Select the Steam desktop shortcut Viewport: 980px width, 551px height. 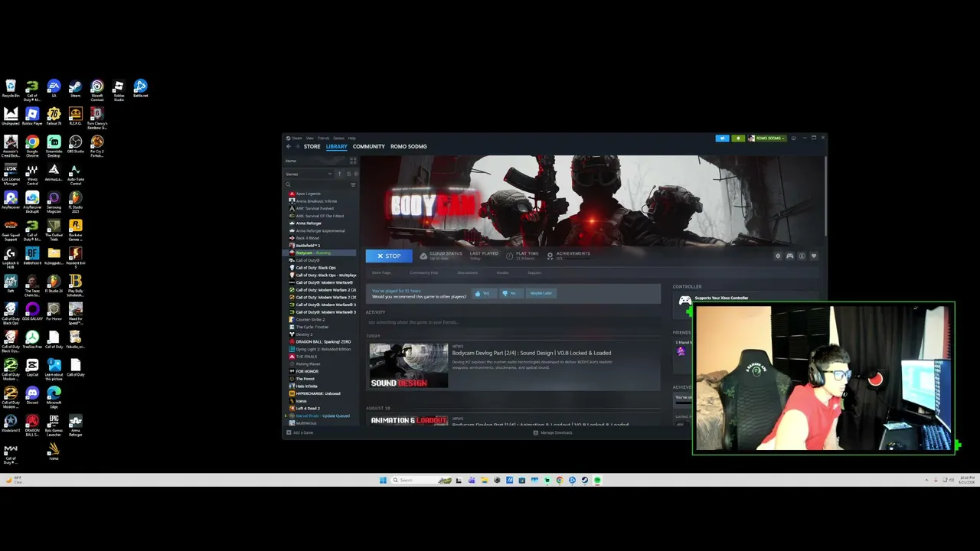tap(75, 89)
